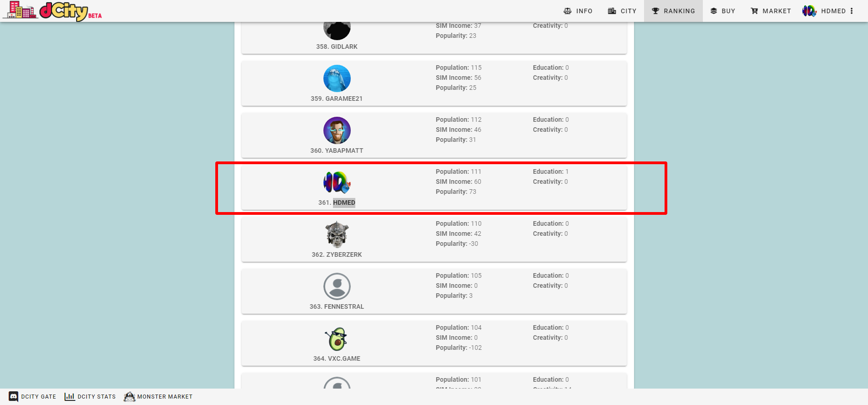This screenshot has height=405, width=868.
Task: Select the RANKING tab
Action: 673,11
